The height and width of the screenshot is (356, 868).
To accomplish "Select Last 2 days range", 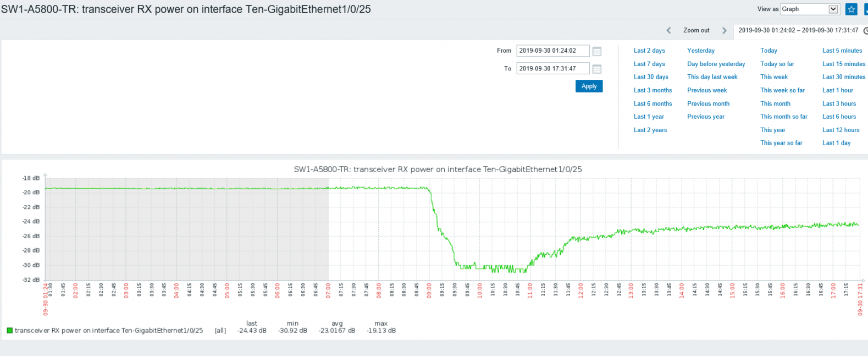I will tap(649, 51).
